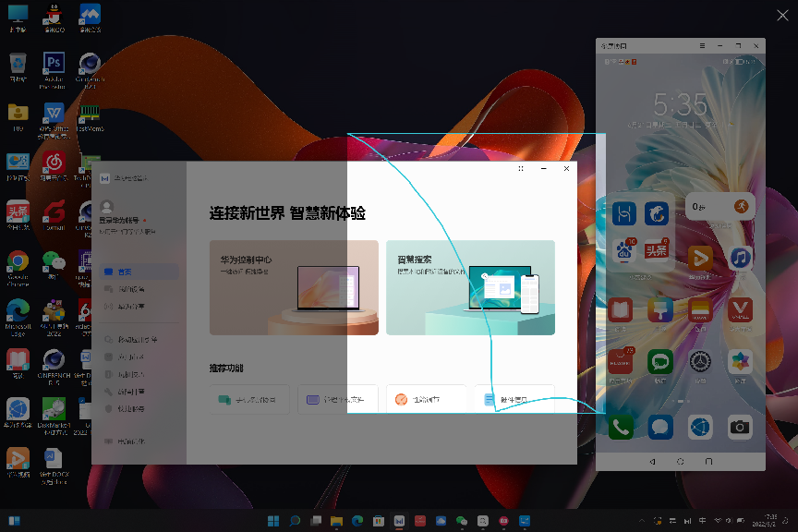
Task: Tap Baidu app in phone folder
Action: pyautogui.click(x=624, y=250)
